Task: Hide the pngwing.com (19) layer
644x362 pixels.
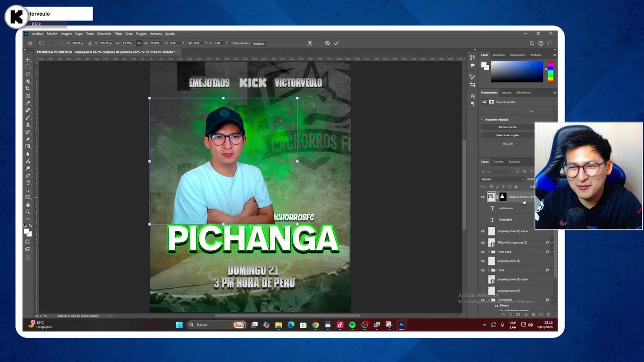Action: point(482,261)
